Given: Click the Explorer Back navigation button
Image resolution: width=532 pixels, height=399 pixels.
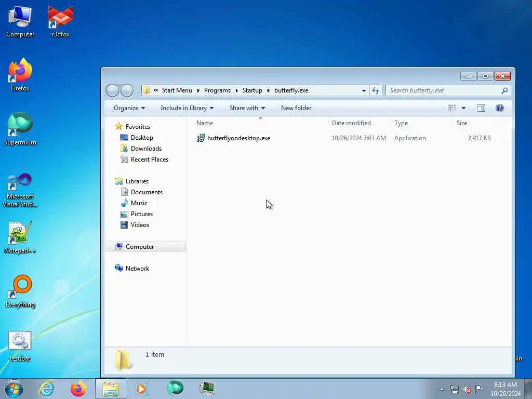Looking at the screenshot, I should click(112, 90).
